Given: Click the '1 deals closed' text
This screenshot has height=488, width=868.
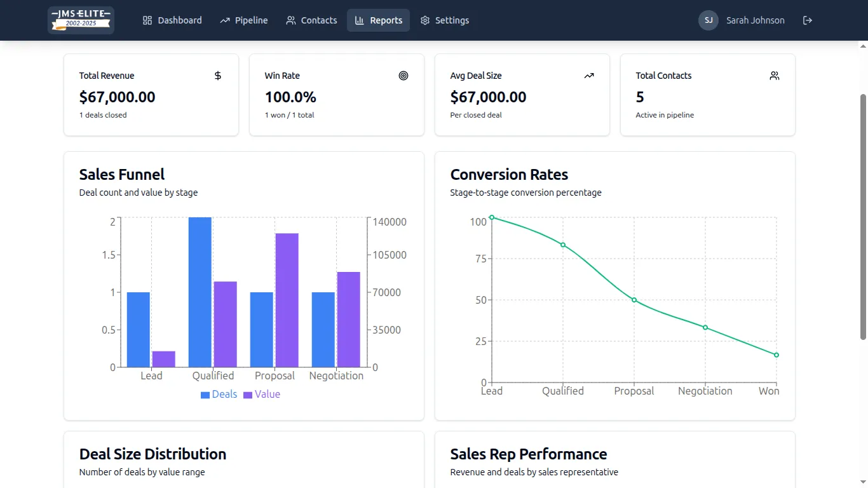Looking at the screenshot, I should tap(103, 115).
